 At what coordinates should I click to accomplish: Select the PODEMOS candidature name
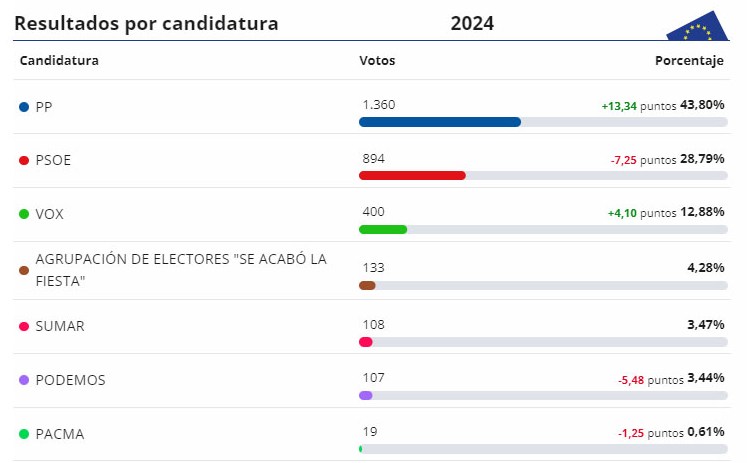[x=70, y=380]
